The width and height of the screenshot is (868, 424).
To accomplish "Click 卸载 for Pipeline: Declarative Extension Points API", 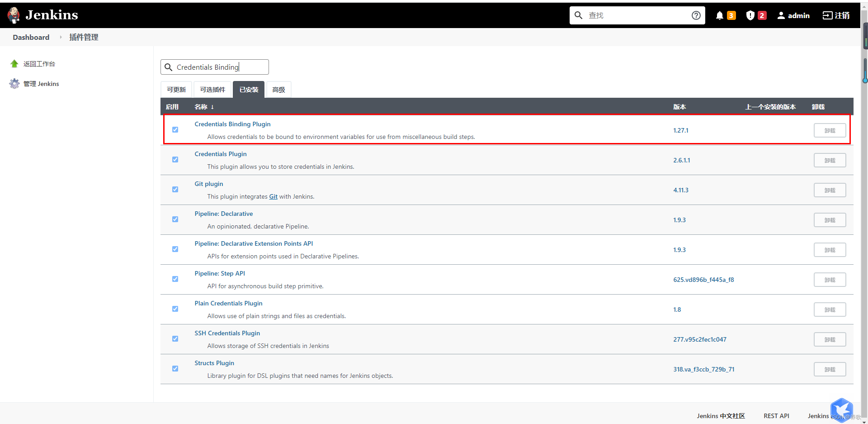I will pos(830,250).
